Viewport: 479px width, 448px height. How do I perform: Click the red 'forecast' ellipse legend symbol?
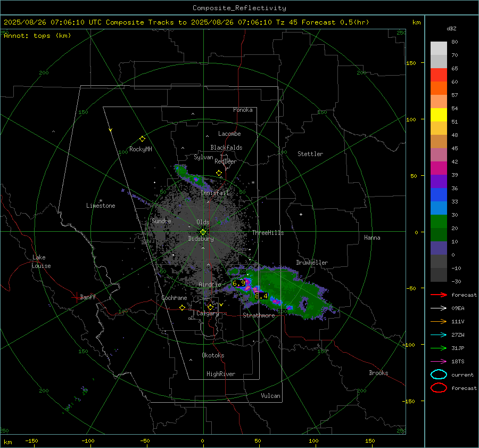click(439, 388)
